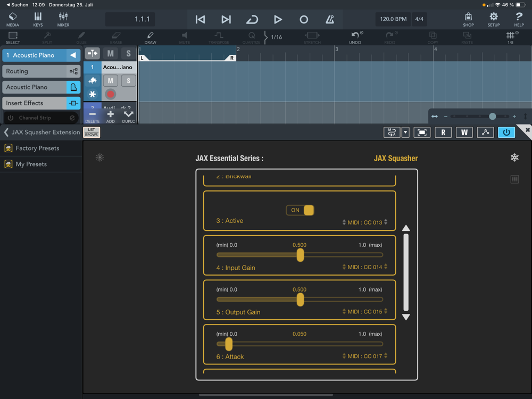Open the Routing section
This screenshot has height=399, width=532.
click(41, 71)
